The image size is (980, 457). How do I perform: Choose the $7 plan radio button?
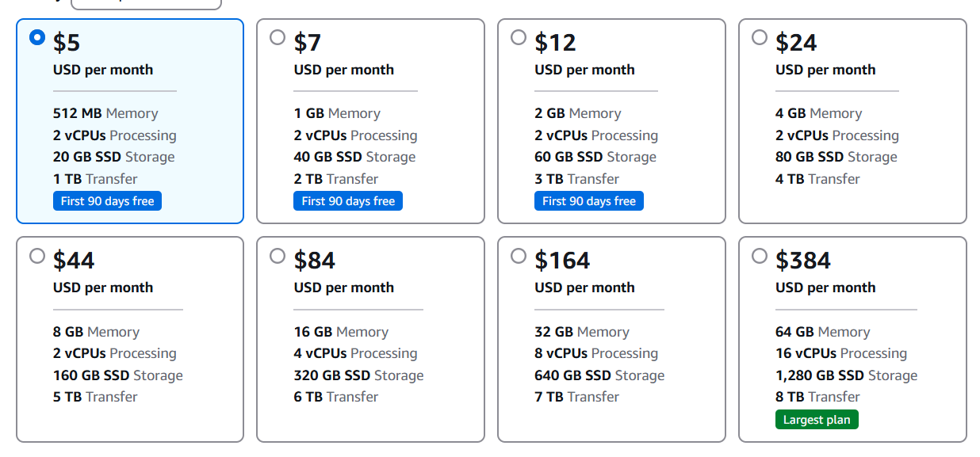[278, 37]
